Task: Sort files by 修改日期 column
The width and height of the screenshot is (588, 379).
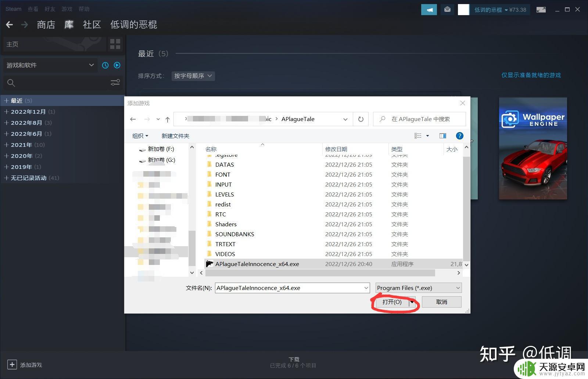Action: pos(336,149)
